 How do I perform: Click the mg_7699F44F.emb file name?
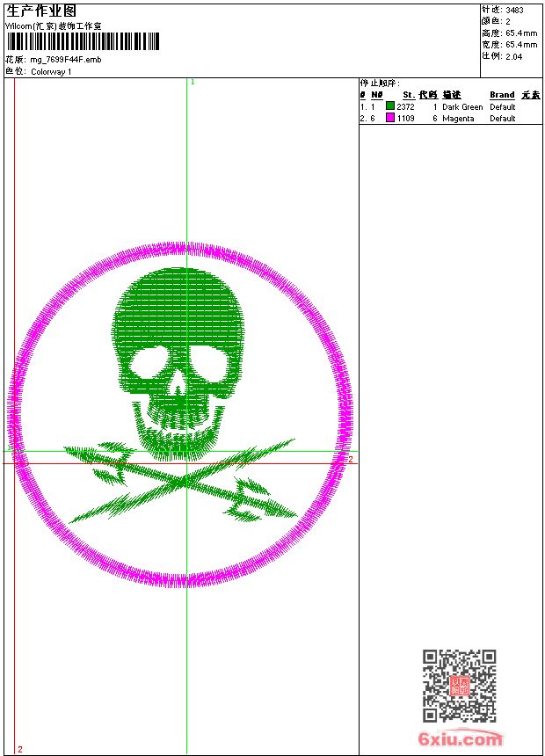tap(66, 60)
